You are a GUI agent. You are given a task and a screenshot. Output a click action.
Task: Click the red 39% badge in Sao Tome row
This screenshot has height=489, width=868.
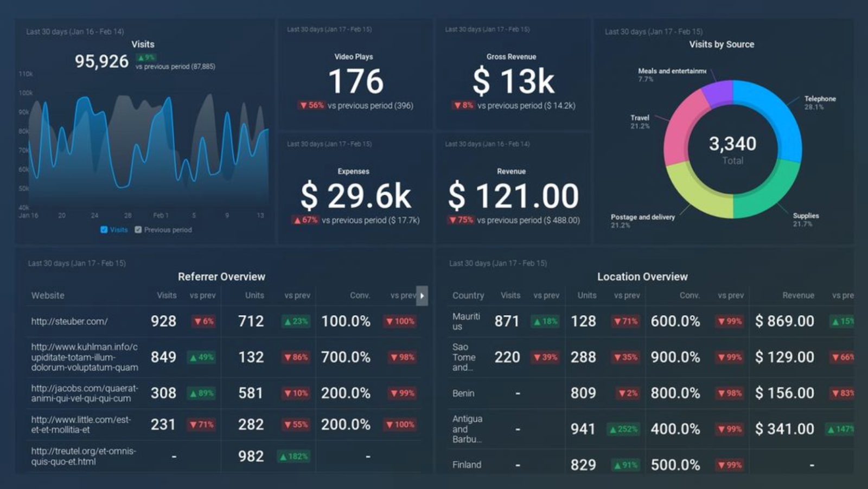click(x=545, y=357)
